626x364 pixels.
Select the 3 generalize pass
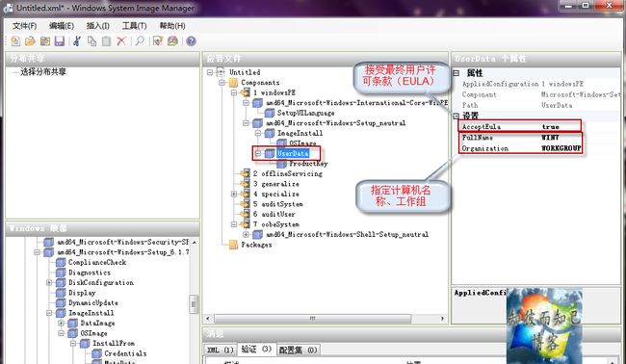pyautogui.click(x=275, y=184)
